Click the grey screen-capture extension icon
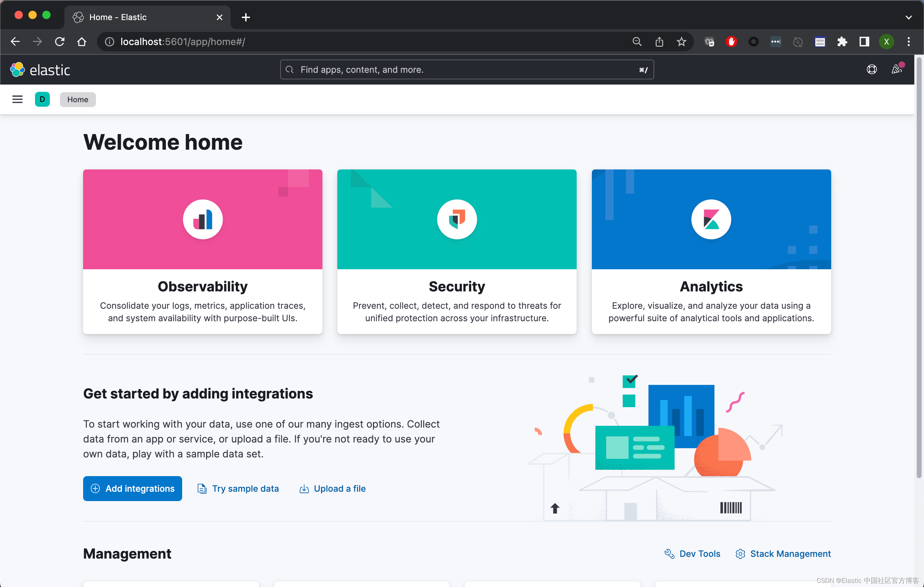The height and width of the screenshot is (587, 924). click(x=709, y=42)
